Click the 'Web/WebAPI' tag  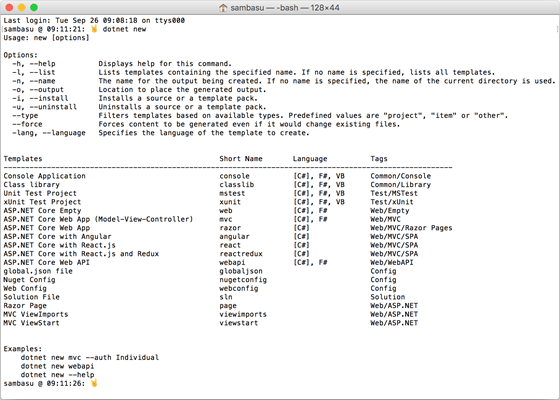click(x=392, y=262)
